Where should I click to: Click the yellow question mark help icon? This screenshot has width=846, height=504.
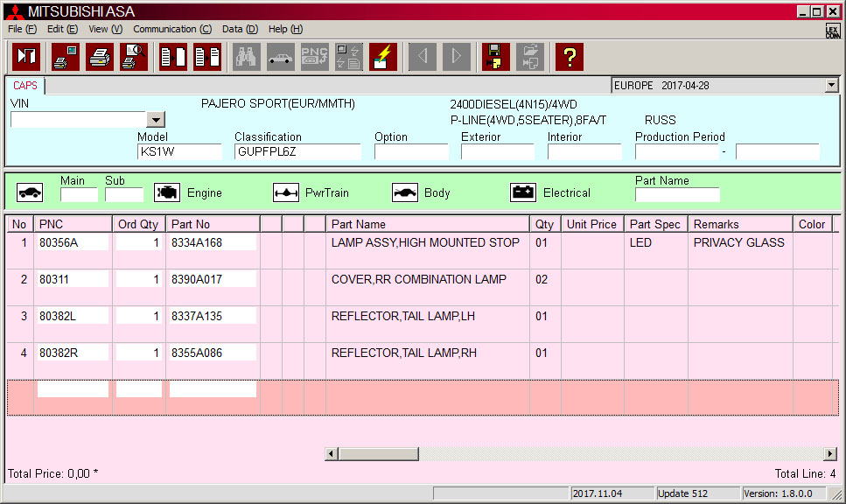pos(570,57)
